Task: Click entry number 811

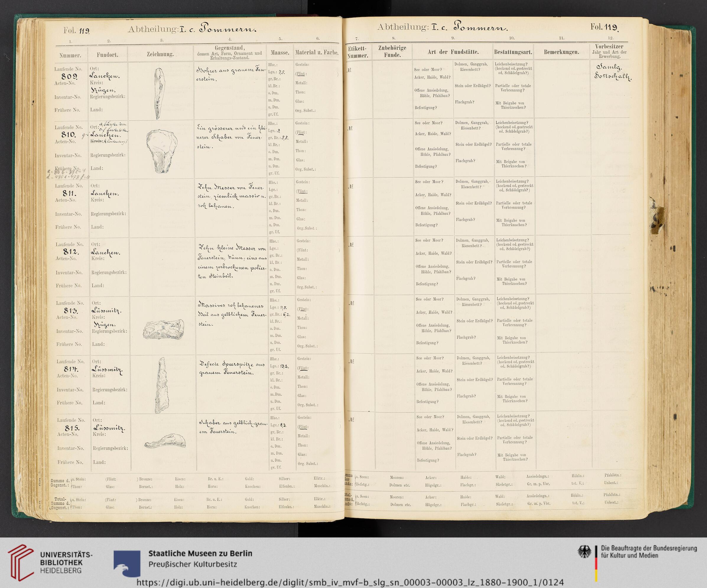Action: coord(70,193)
